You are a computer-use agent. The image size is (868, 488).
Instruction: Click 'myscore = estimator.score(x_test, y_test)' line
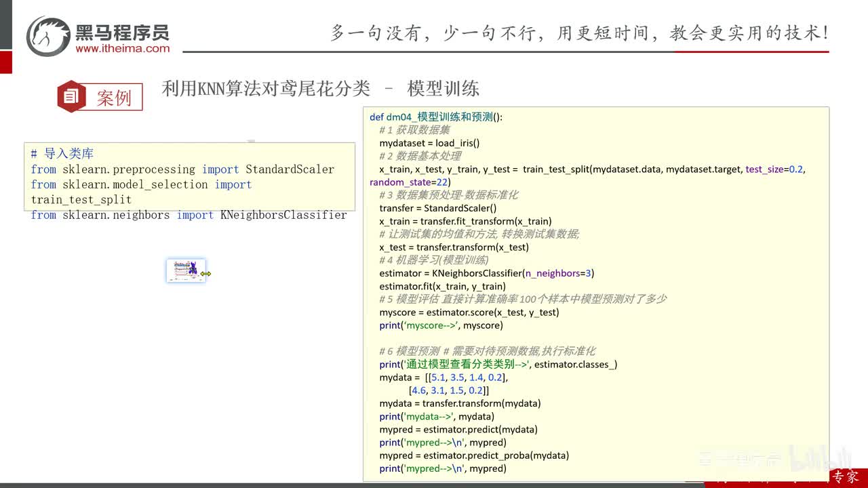469,312
